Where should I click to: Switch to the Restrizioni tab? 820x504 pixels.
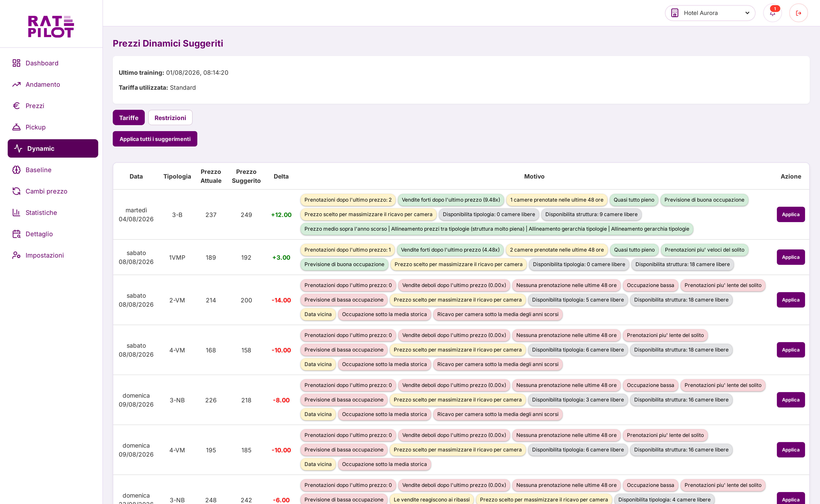[x=170, y=117]
